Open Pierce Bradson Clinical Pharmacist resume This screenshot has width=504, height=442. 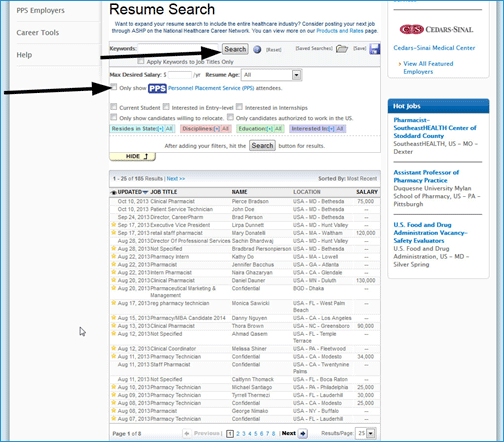click(x=245, y=201)
